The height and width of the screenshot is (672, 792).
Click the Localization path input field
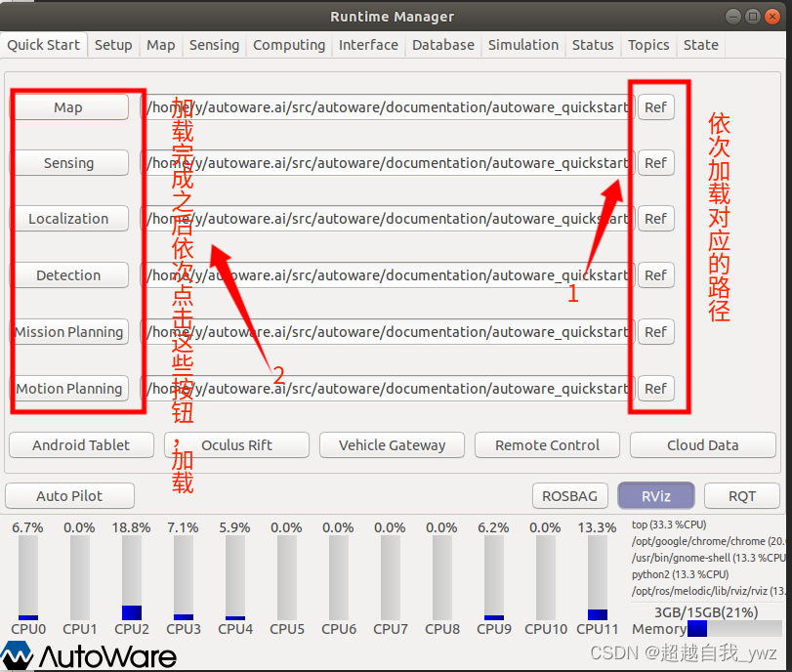coord(387,218)
